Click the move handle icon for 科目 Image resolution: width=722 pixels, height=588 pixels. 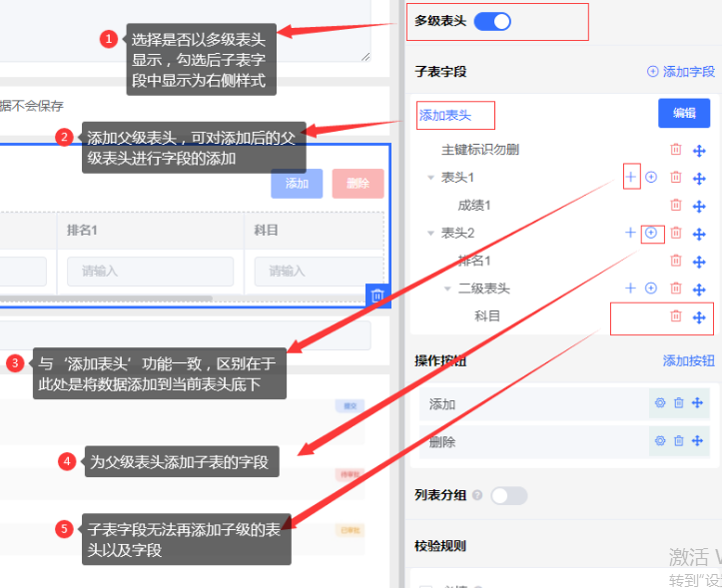coord(699,316)
